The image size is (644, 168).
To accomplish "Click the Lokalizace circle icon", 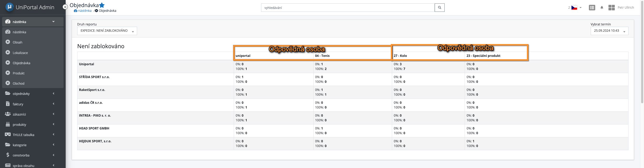I will 8,52.
